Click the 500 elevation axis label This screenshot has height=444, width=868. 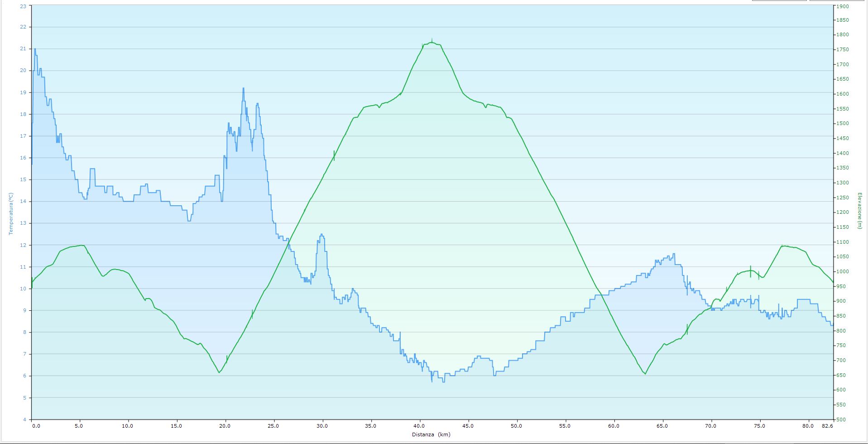click(x=841, y=420)
